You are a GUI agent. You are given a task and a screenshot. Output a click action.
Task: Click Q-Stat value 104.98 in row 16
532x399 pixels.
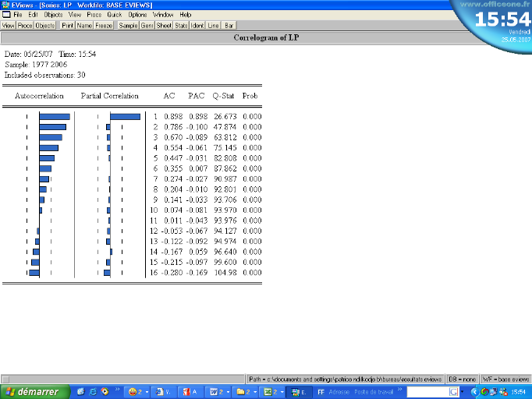(225, 273)
